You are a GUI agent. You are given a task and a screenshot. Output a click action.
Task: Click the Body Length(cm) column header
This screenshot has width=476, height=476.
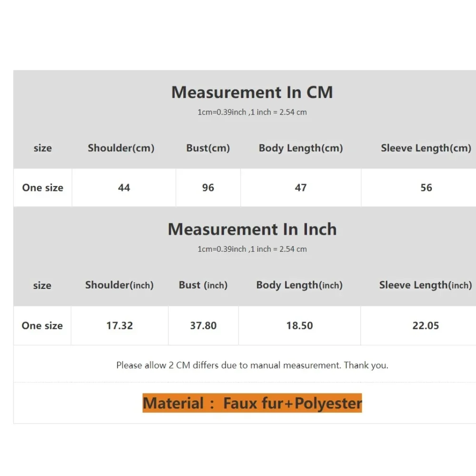(x=301, y=148)
